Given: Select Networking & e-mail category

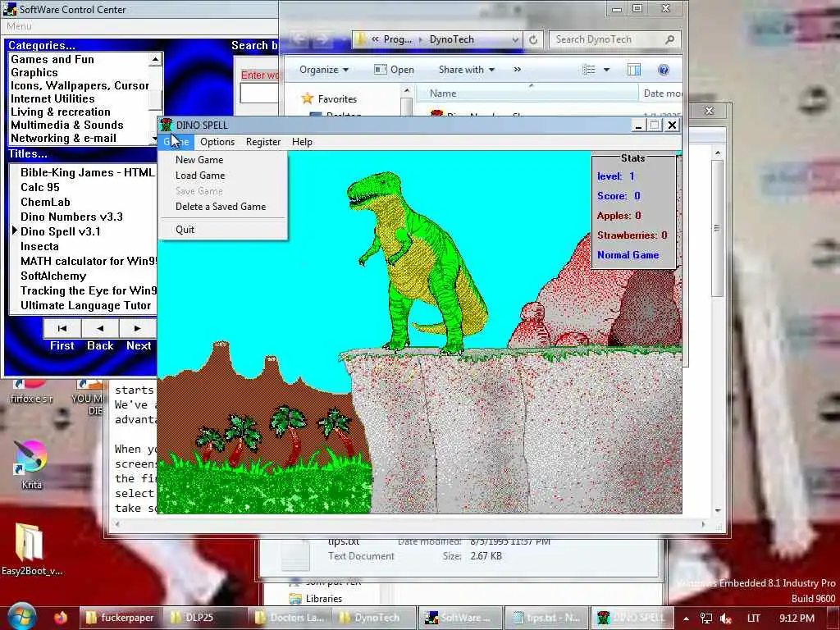Looking at the screenshot, I should [x=63, y=138].
